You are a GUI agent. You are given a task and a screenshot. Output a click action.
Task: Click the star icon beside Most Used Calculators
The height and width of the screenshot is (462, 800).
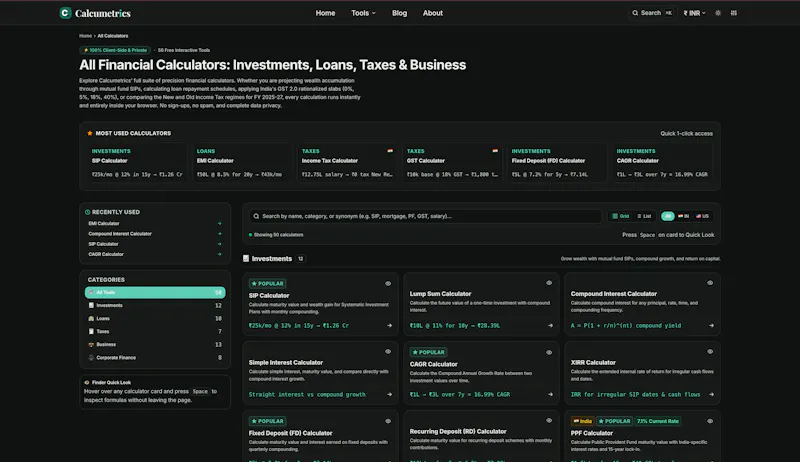(x=90, y=133)
